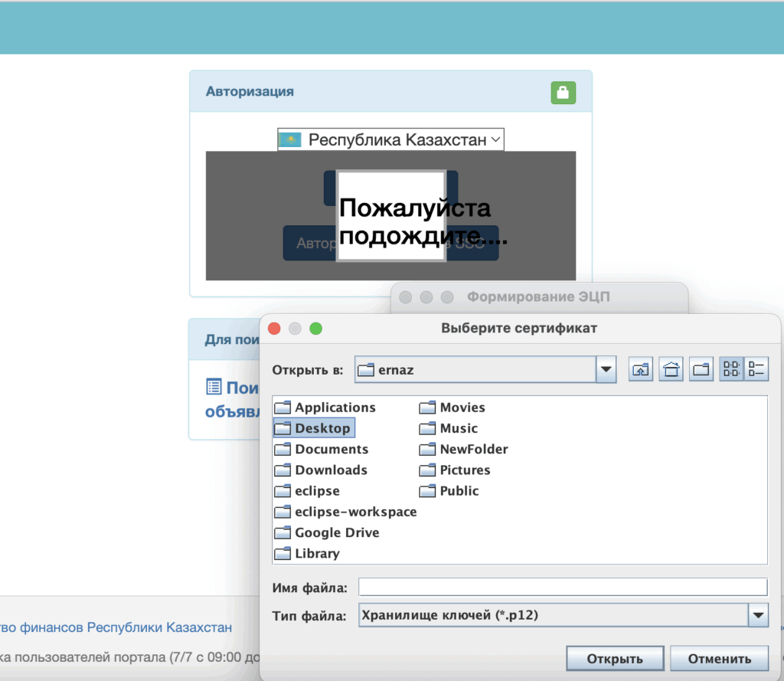Select the Documents folder
The image size is (784, 681).
tap(331, 450)
